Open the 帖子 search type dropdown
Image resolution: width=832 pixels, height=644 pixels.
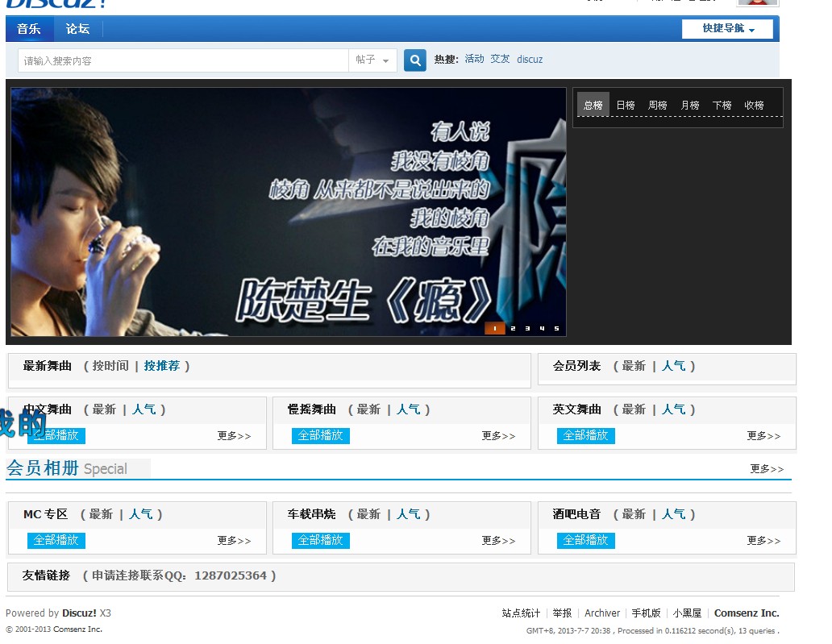[372, 60]
